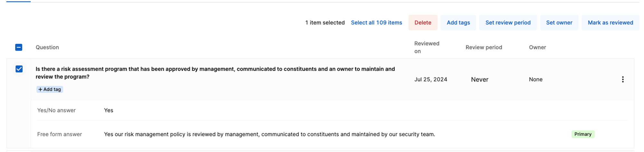The width and height of the screenshot is (644, 152).
Task: Click the plus Add tag chip
Action: click(50, 90)
